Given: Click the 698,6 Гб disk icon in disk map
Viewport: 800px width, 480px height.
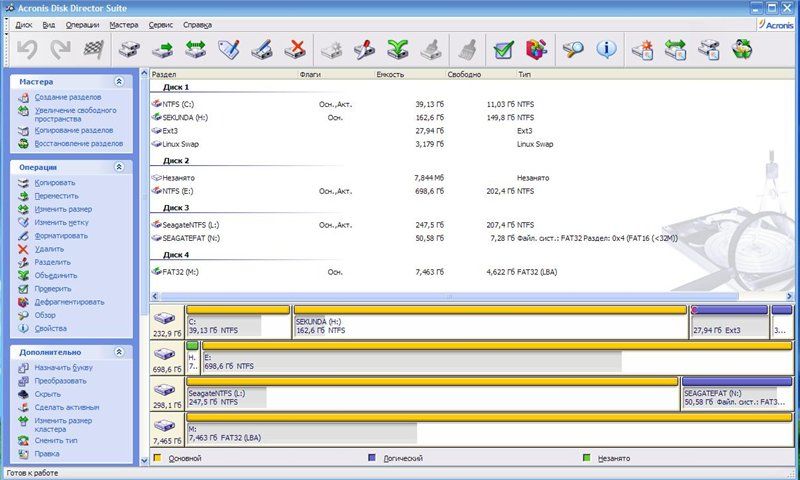Looking at the screenshot, I should pos(164,355).
